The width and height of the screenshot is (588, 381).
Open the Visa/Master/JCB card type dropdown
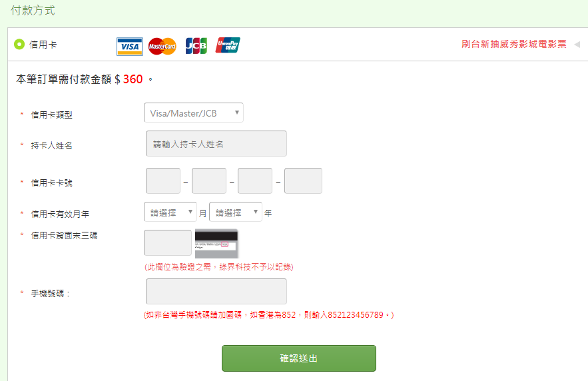click(194, 113)
